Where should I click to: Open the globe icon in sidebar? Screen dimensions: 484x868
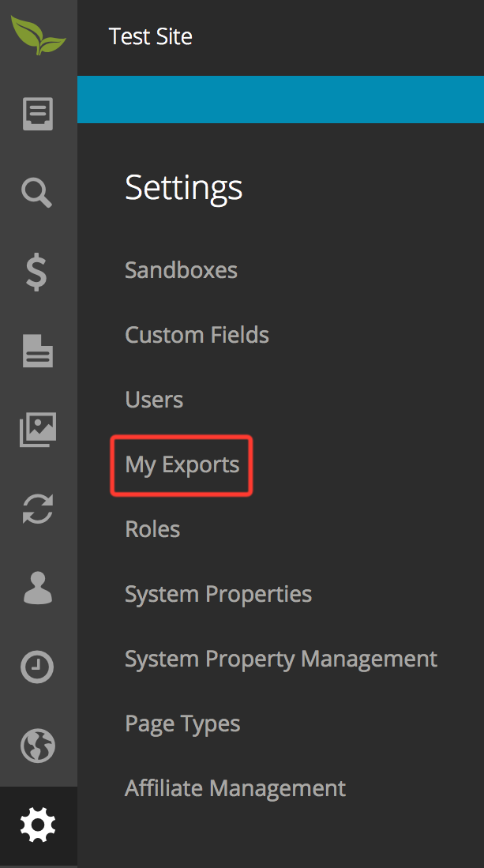click(x=38, y=746)
